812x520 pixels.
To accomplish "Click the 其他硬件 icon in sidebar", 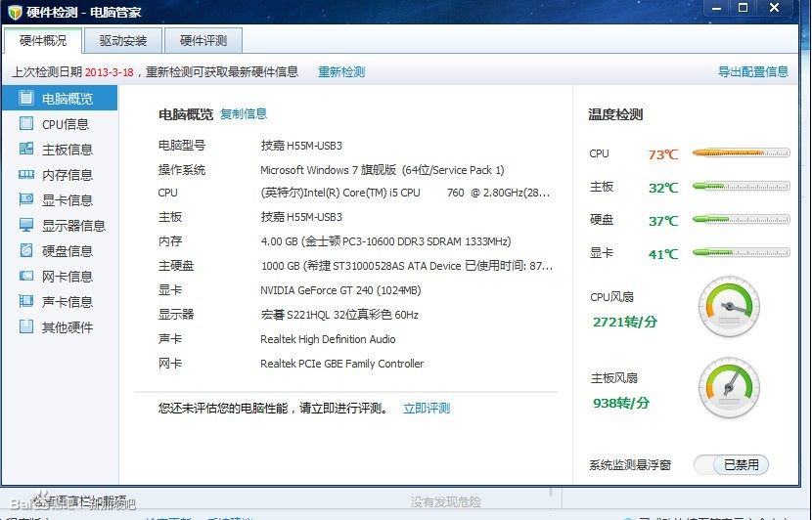I will [25, 325].
